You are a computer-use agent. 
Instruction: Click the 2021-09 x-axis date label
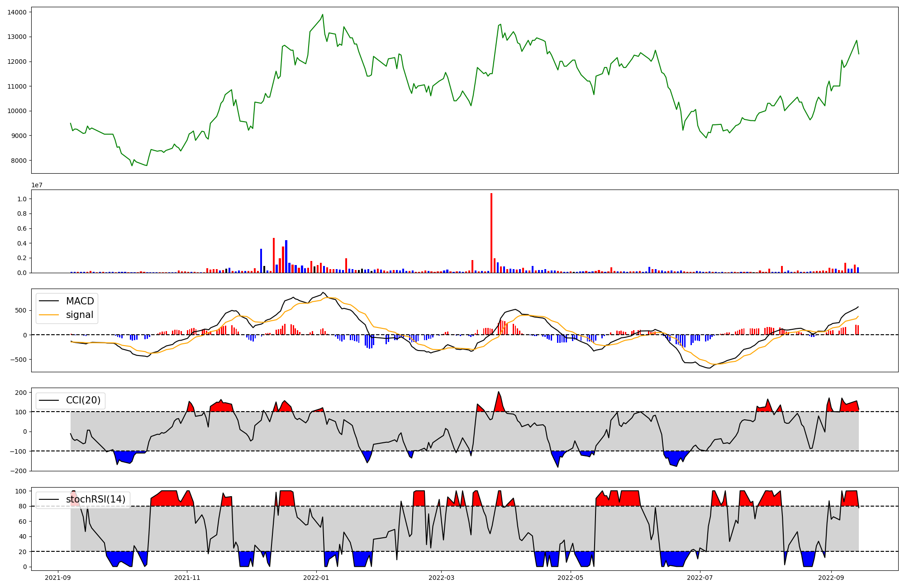(x=57, y=578)
